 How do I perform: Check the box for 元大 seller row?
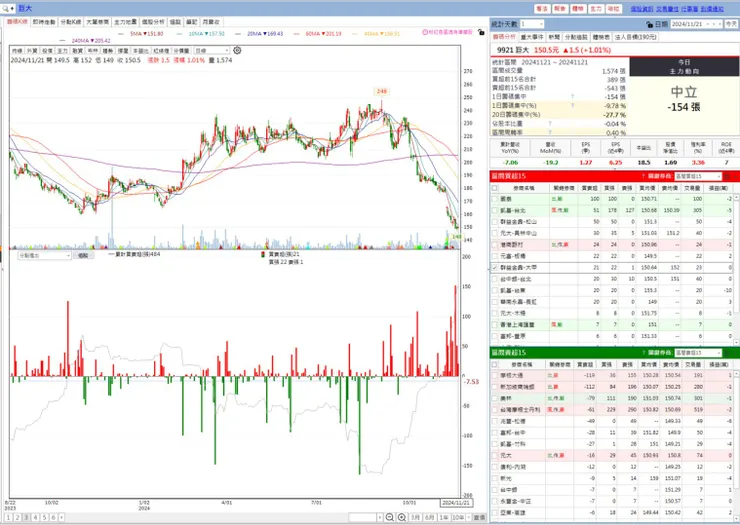pos(495,456)
